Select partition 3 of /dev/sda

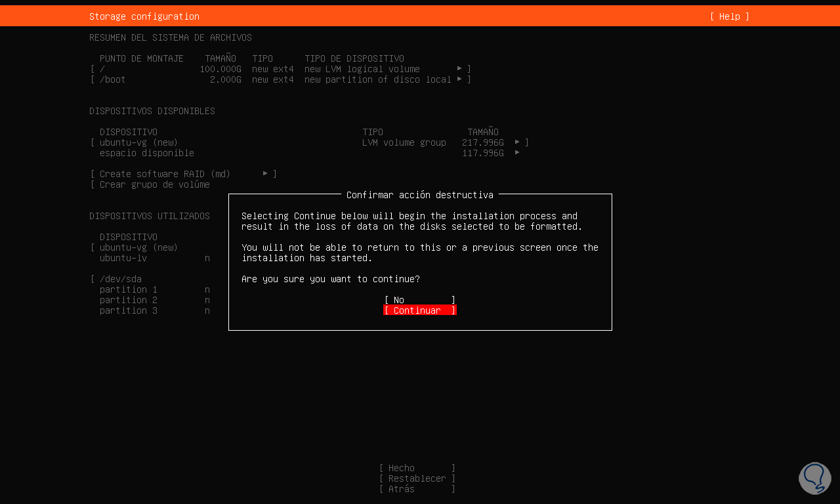(129, 310)
